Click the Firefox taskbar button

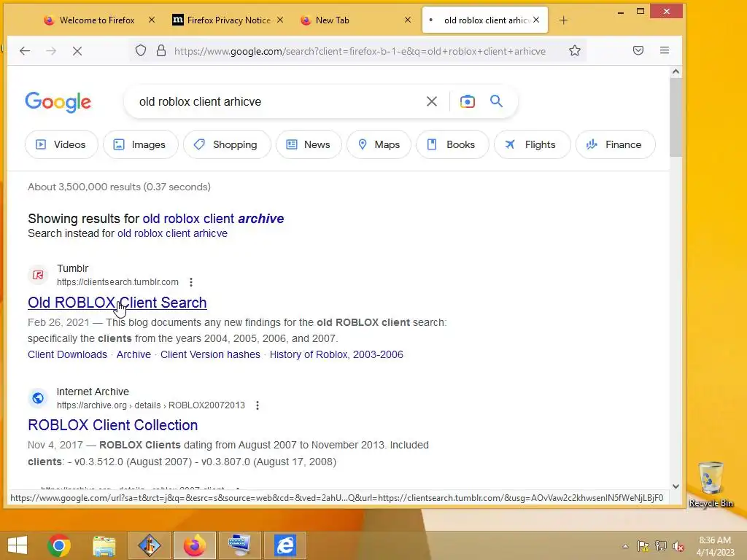coord(195,545)
